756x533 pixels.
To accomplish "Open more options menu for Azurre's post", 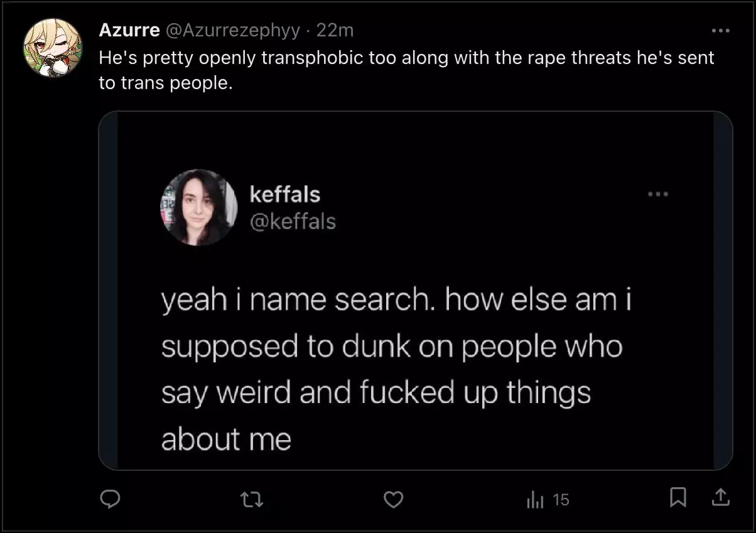I will [x=720, y=30].
